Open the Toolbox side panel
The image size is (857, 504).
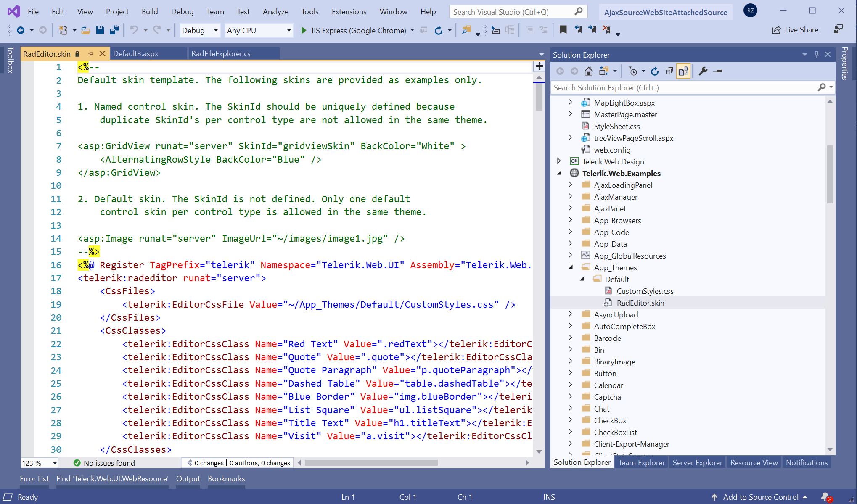coord(10,60)
